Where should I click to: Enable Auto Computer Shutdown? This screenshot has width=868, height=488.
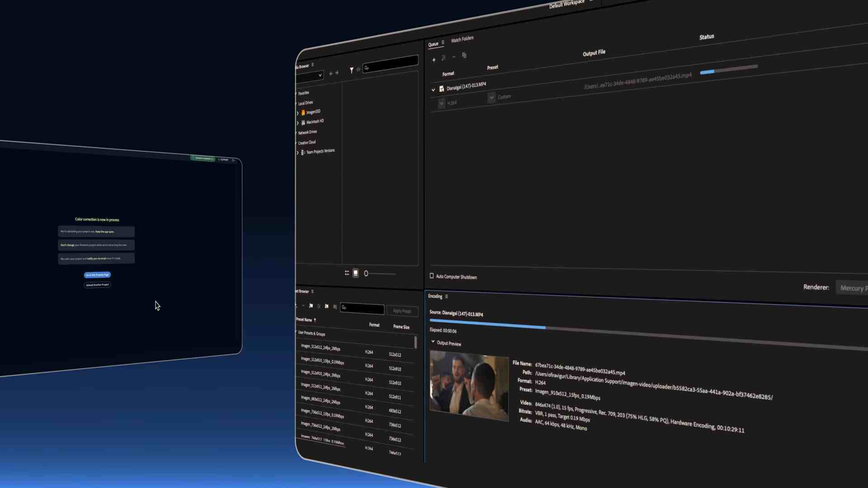coord(432,276)
